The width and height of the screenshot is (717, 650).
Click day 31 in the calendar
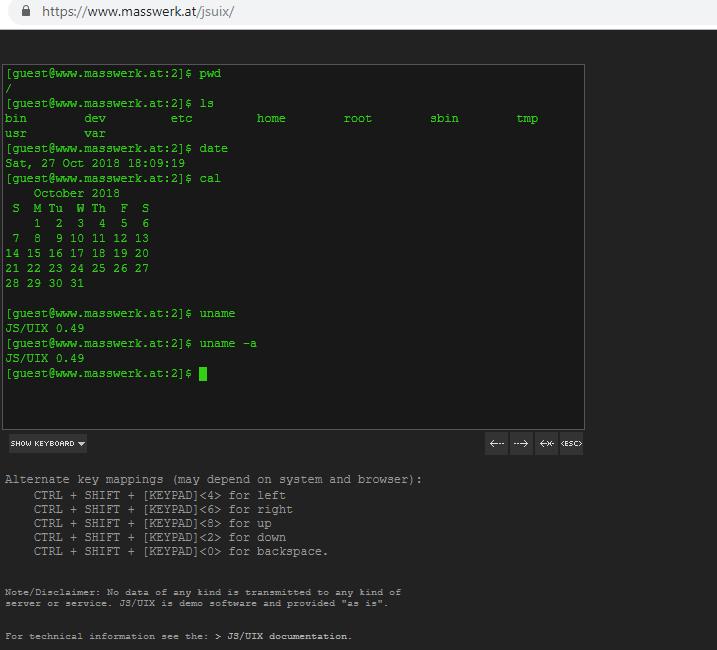coord(77,283)
